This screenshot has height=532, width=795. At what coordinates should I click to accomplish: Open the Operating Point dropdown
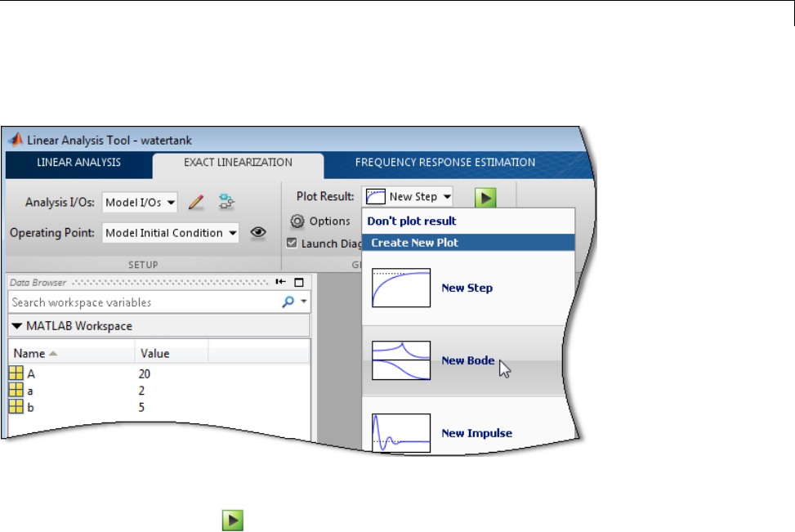pyautogui.click(x=170, y=233)
